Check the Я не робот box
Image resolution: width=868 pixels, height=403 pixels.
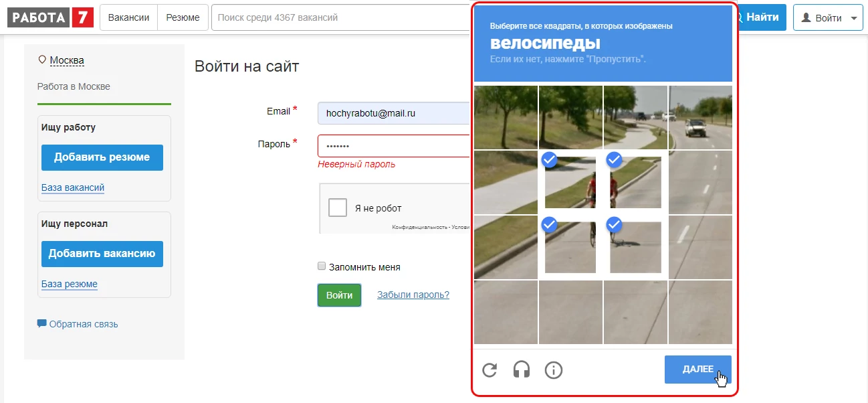338,208
